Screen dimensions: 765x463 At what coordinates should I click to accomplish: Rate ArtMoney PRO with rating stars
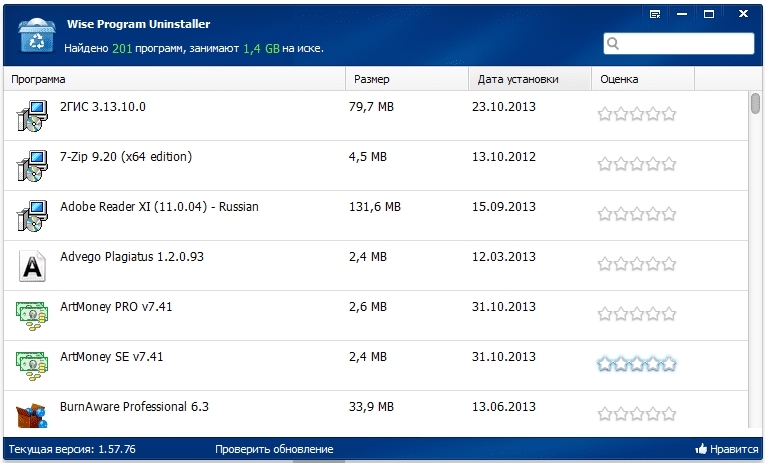click(x=637, y=314)
